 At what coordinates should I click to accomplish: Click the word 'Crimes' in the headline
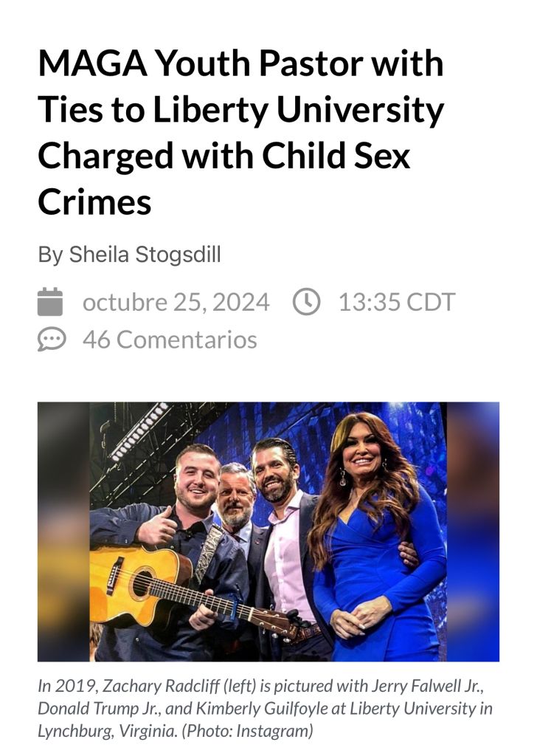click(x=94, y=202)
